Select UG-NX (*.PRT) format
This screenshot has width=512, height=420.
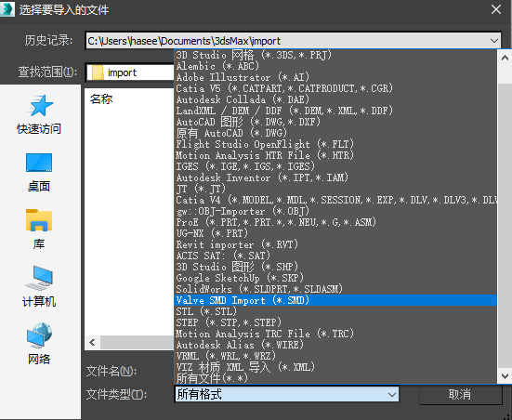[335, 233]
